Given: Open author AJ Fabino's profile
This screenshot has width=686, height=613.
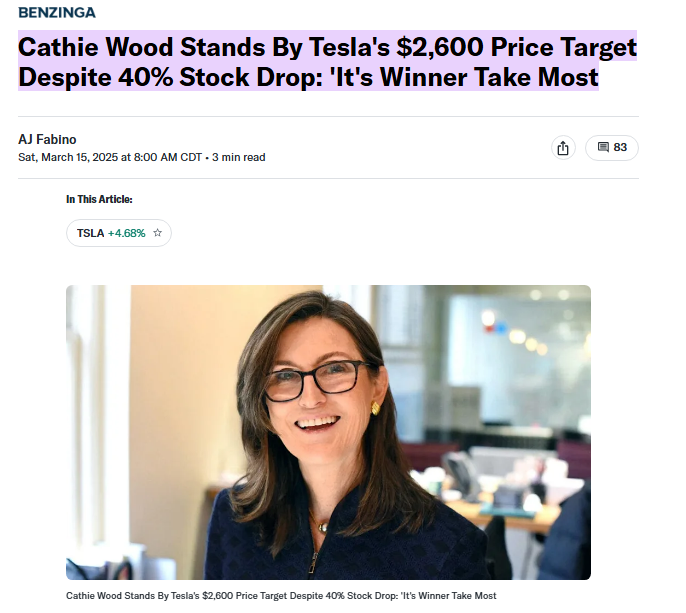Looking at the screenshot, I should click(47, 140).
